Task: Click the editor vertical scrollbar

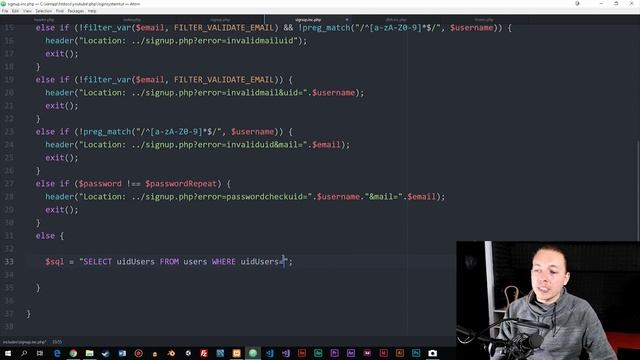Action: click(x=638, y=190)
